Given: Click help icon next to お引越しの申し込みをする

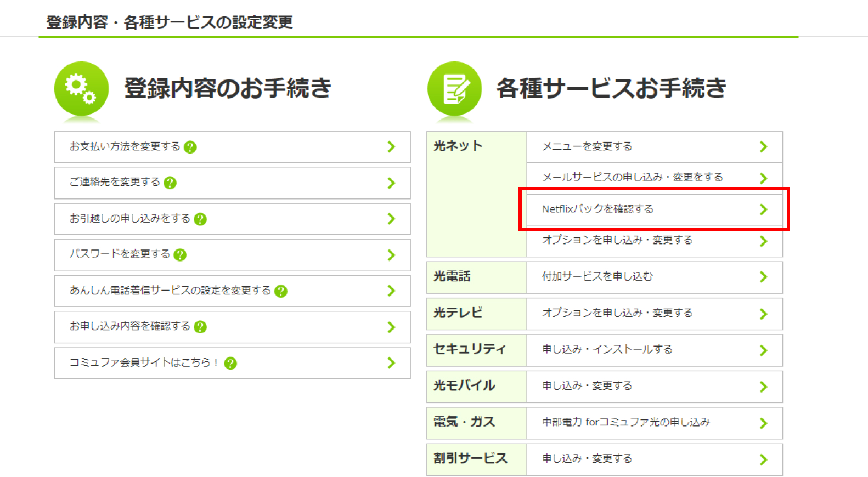Looking at the screenshot, I should pos(200,219).
